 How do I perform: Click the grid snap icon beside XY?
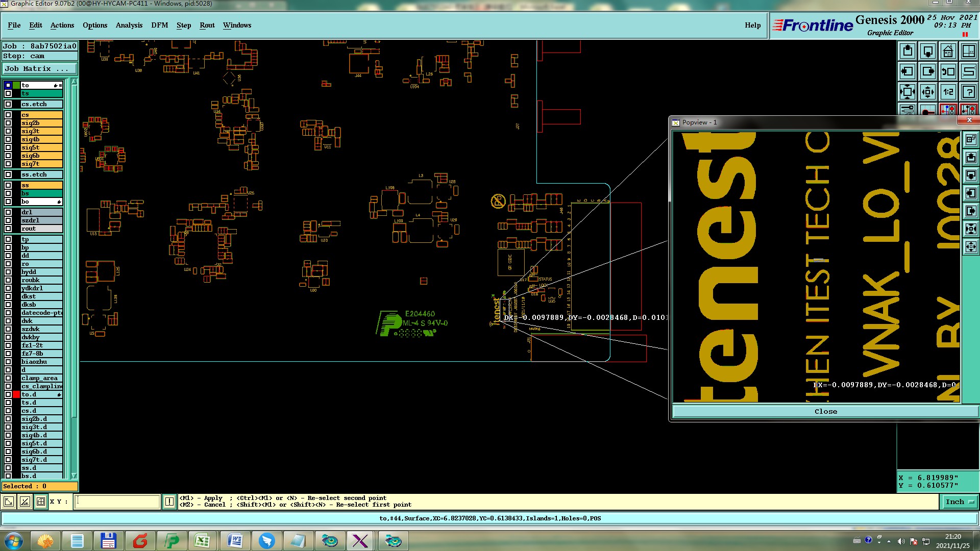point(40,502)
